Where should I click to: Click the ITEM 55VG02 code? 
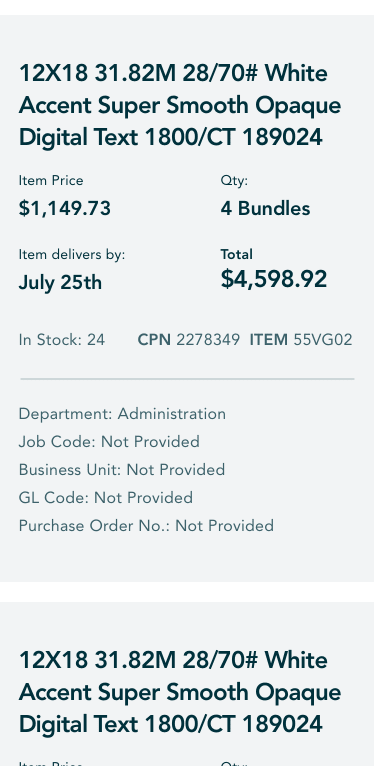(301, 340)
